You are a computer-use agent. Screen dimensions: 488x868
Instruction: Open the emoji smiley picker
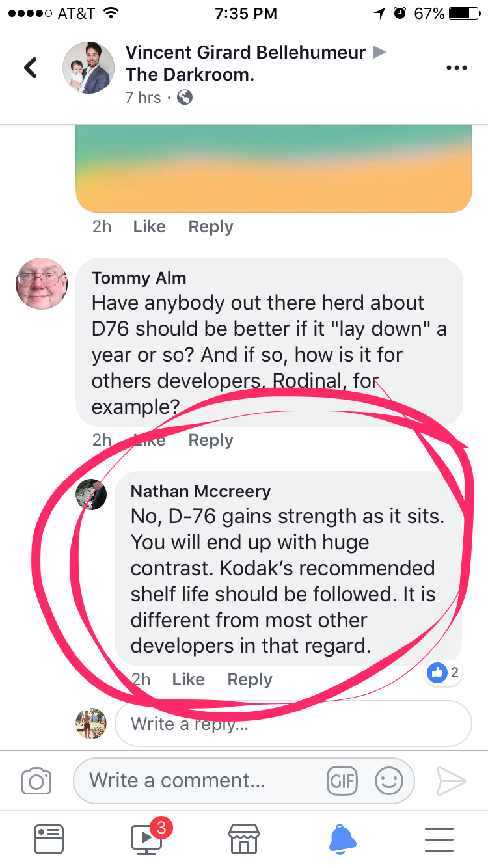point(388,780)
